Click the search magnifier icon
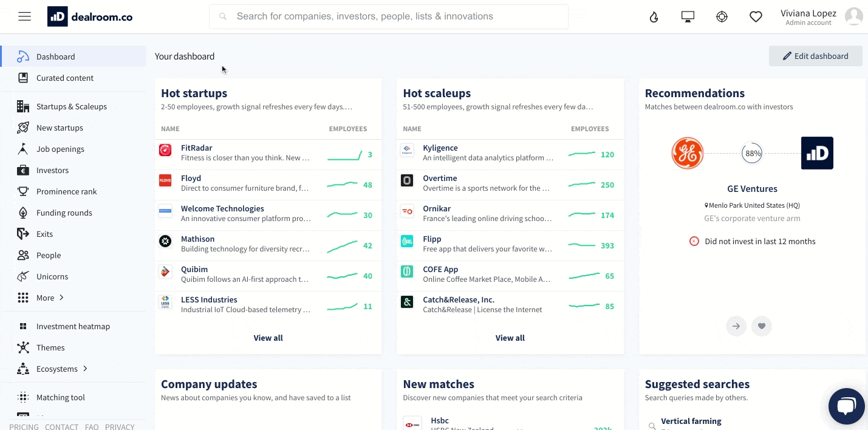The image size is (868, 430). (x=223, y=17)
